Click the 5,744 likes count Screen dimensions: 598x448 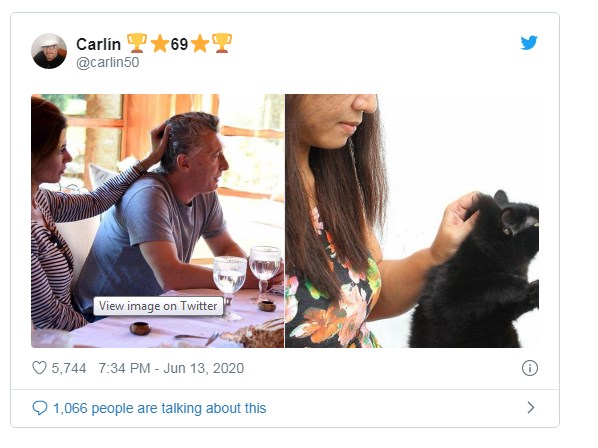69,368
